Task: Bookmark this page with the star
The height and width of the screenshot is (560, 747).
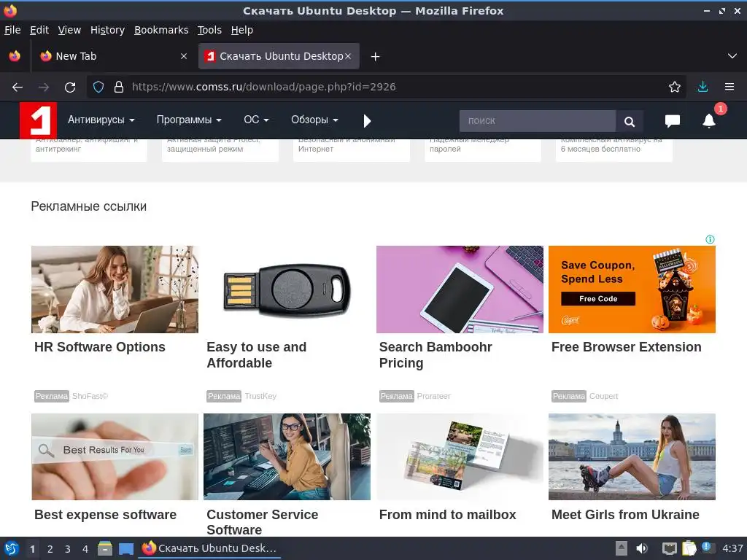Action: pos(674,87)
